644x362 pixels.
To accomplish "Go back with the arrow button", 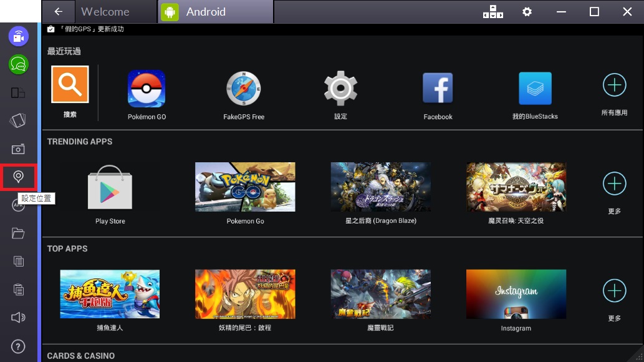I will tap(59, 11).
